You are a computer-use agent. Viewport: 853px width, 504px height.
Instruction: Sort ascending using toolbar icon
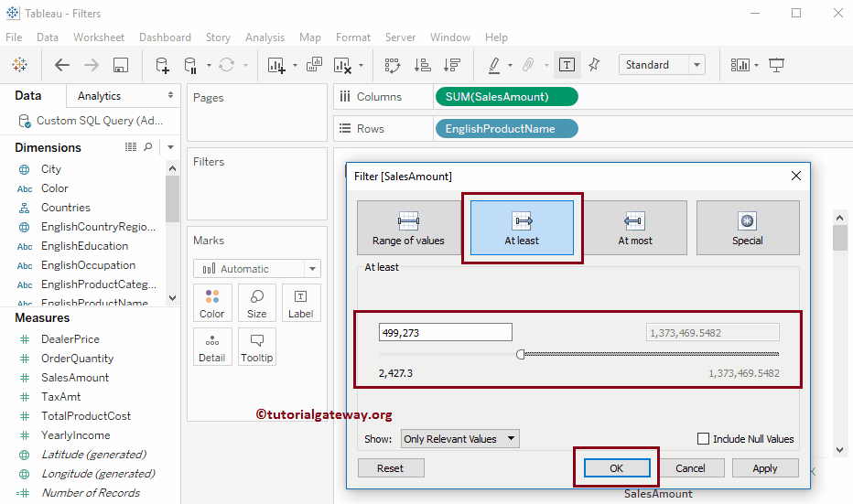tap(422, 65)
